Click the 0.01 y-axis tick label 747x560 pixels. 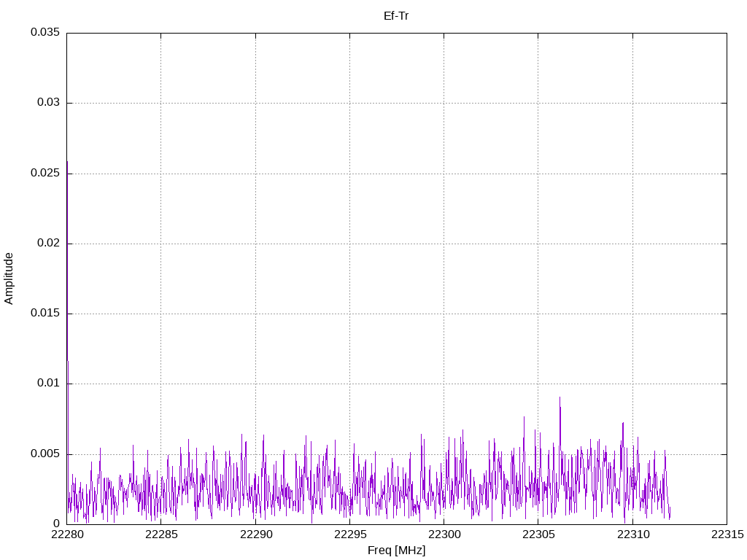(48, 384)
